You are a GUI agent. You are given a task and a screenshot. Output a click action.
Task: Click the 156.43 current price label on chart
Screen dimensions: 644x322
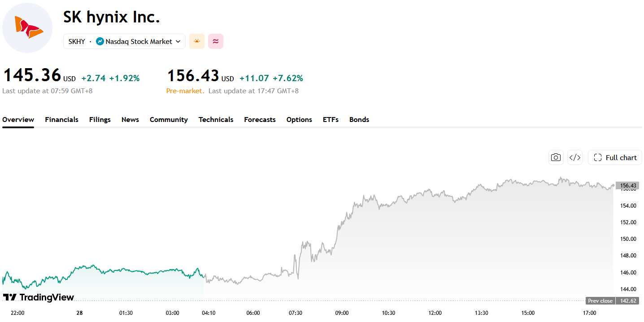coord(627,186)
